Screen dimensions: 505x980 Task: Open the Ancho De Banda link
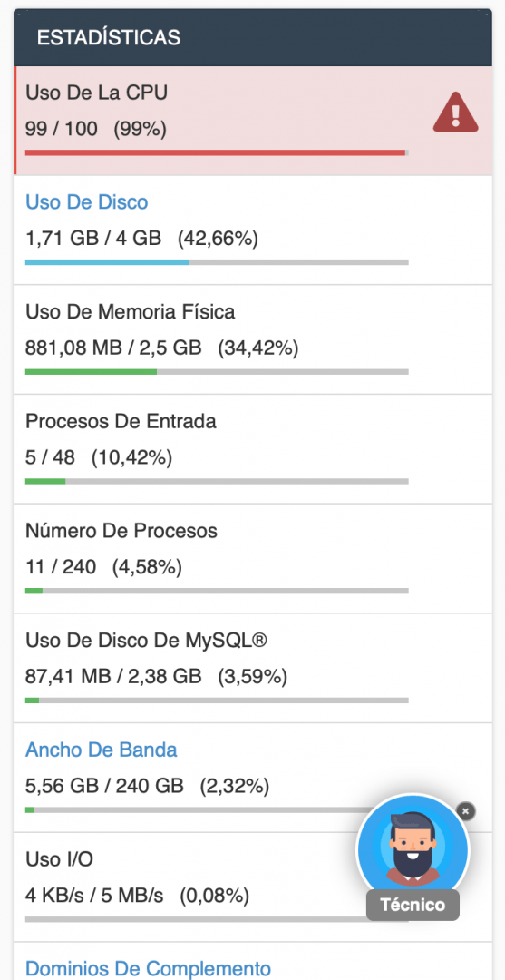click(x=102, y=750)
